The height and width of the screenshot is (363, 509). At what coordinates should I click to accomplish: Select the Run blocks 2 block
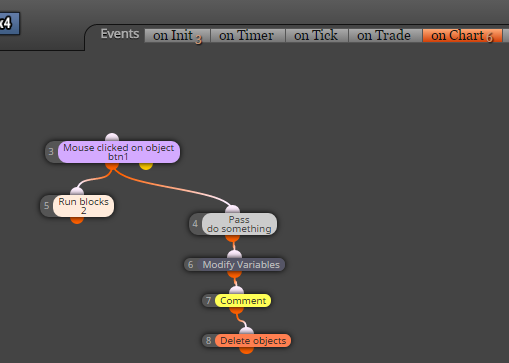pyautogui.click(x=83, y=206)
